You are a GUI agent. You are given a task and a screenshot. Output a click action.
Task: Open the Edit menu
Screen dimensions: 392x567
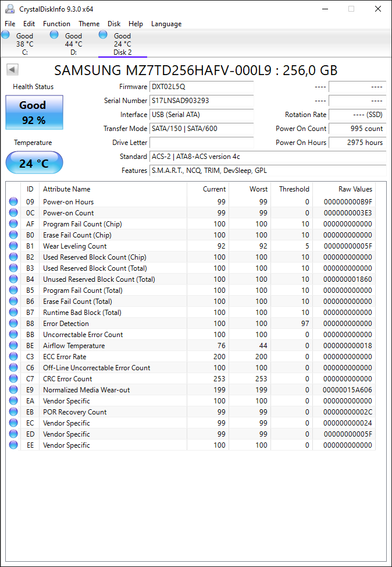point(29,24)
